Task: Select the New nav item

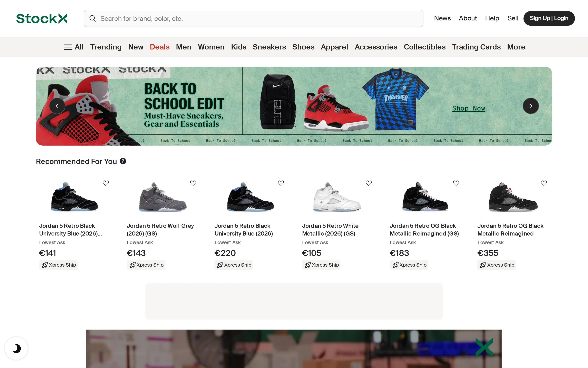Action: [136, 47]
